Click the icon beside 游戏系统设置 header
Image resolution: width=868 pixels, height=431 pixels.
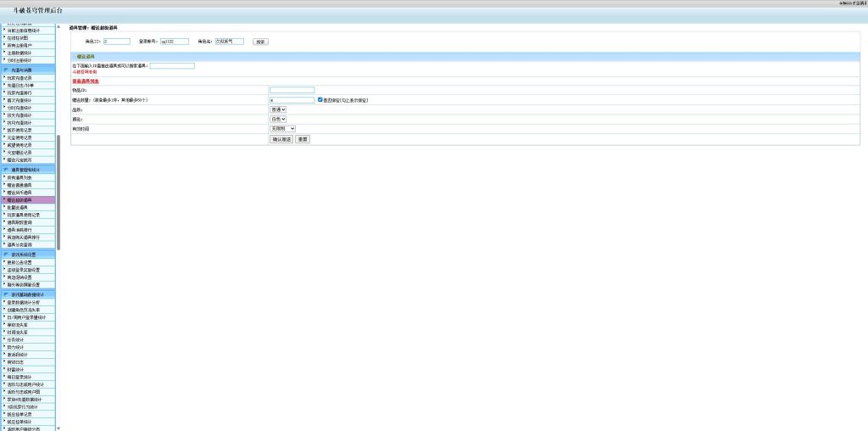tap(6, 254)
